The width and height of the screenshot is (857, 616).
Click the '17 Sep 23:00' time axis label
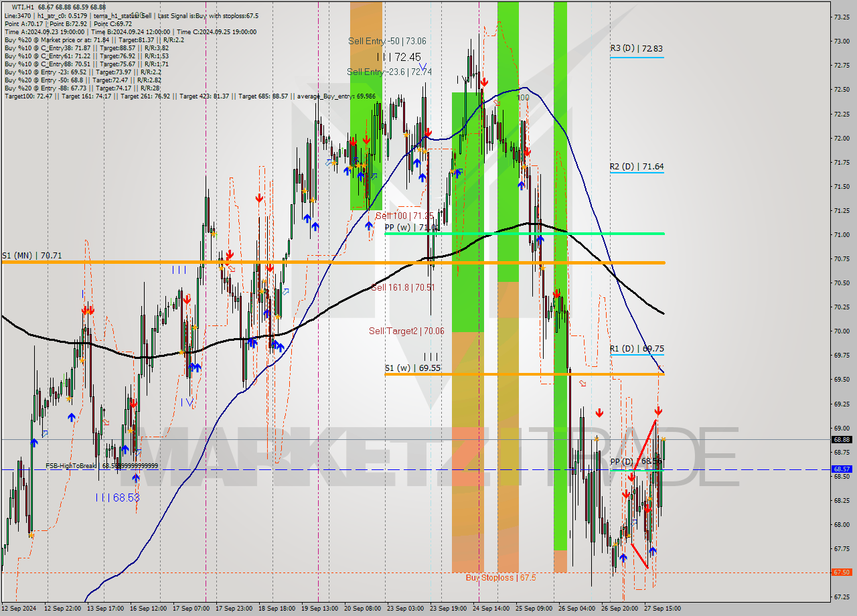(233, 609)
